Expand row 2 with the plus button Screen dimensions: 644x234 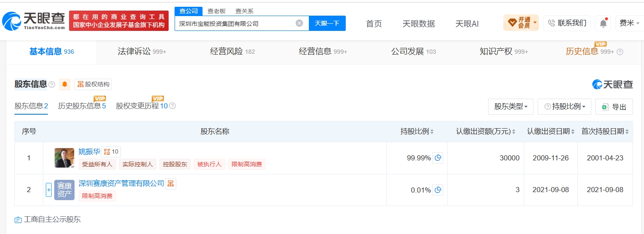(x=49, y=190)
